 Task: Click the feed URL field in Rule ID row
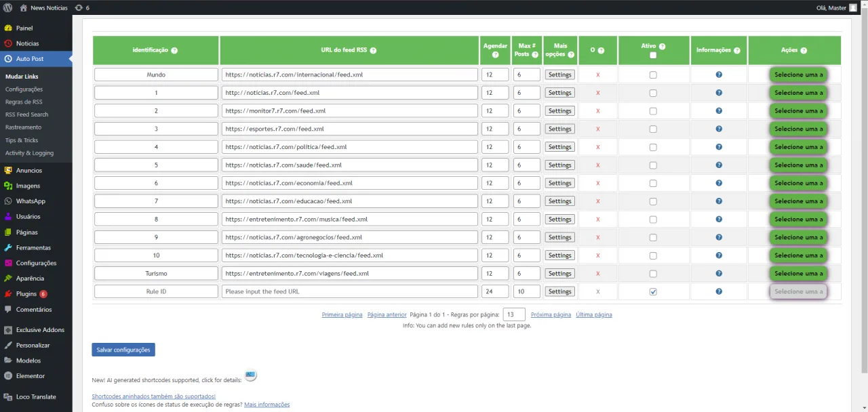pos(350,291)
